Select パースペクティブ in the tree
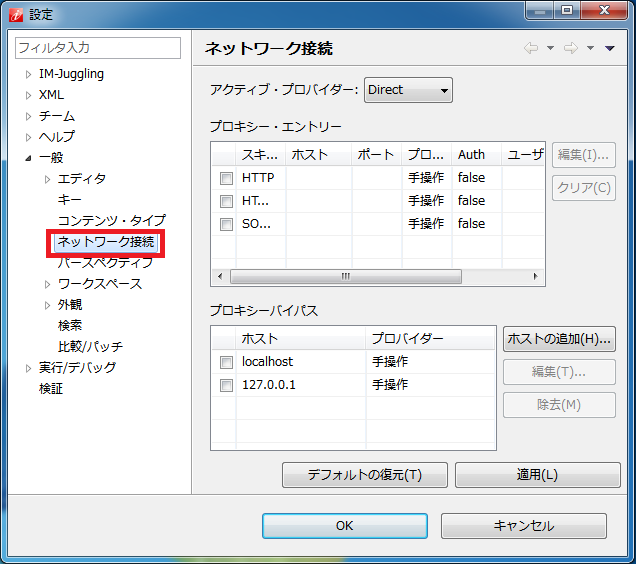 pyautogui.click(x=105, y=263)
